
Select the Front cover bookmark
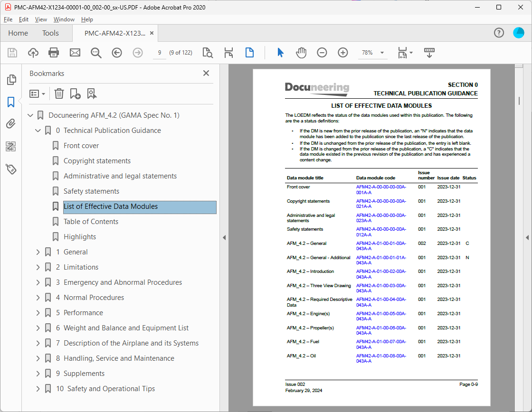[81, 145]
